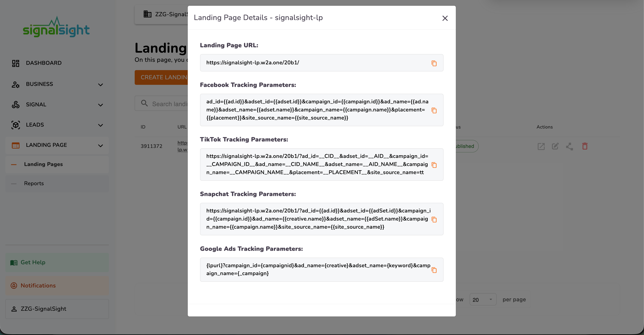644x335 pixels.
Task: Click the ZZG-SignalSight user icon
Action: 14,309
